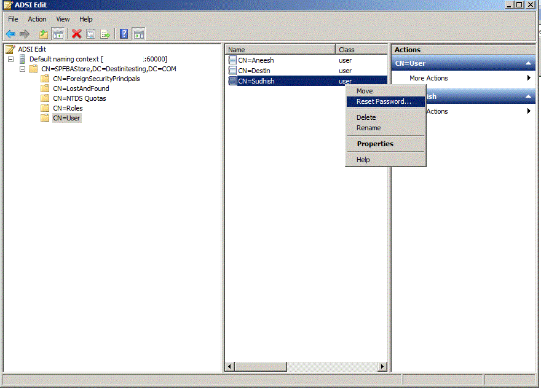Choose Reset Password... in context menu
Image resolution: width=541 pixels, height=392 pixels.
(x=385, y=102)
